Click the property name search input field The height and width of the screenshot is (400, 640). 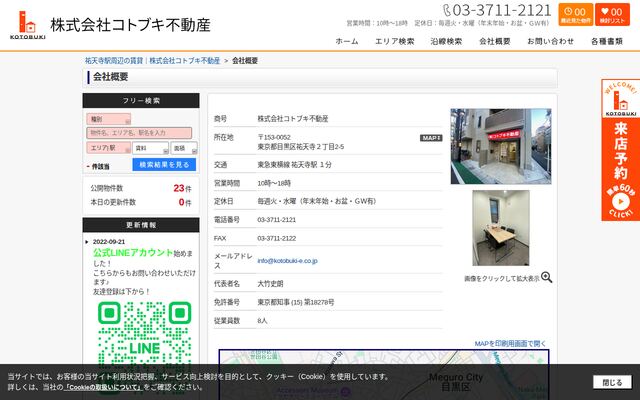(139, 133)
